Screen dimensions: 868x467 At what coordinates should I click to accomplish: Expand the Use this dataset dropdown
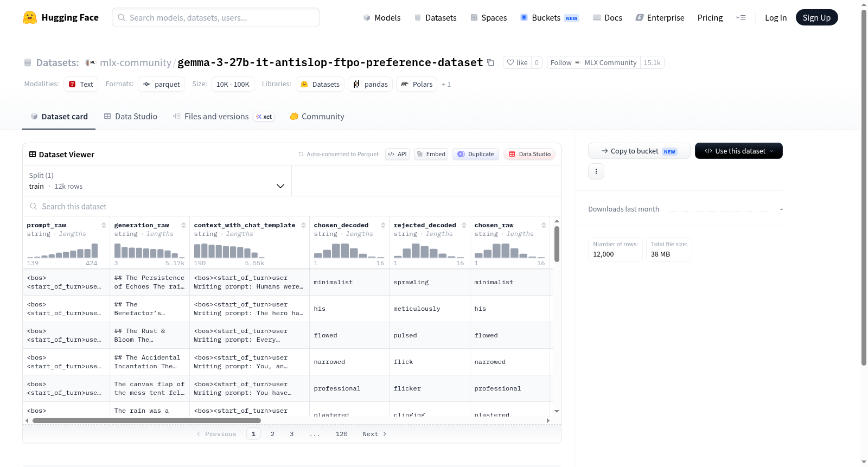[739, 151]
